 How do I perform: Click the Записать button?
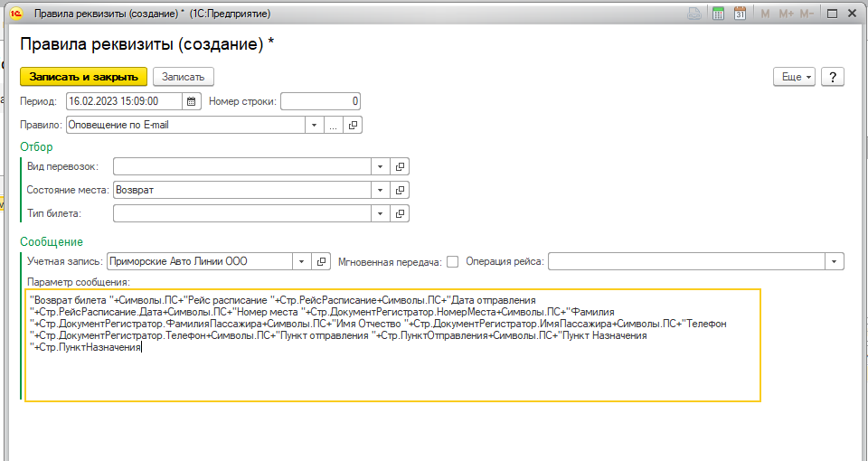pos(183,77)
